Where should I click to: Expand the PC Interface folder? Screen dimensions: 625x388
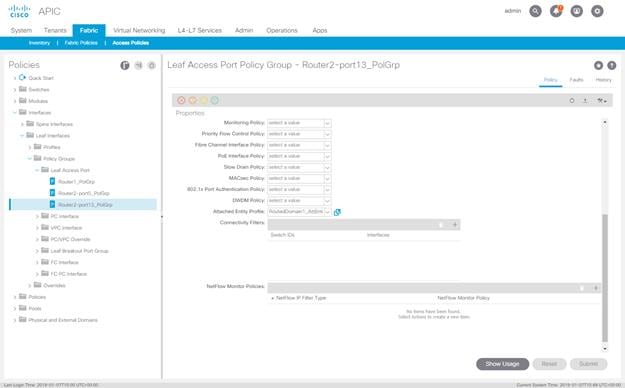pos(37,217)
